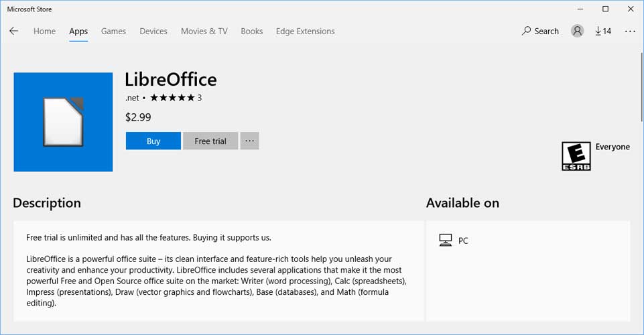The height and width of the screenshot is (335, 644).
Task: Click the ESRB Everyone rating badge
Action: pyautogui.click(x=576, y=156)
